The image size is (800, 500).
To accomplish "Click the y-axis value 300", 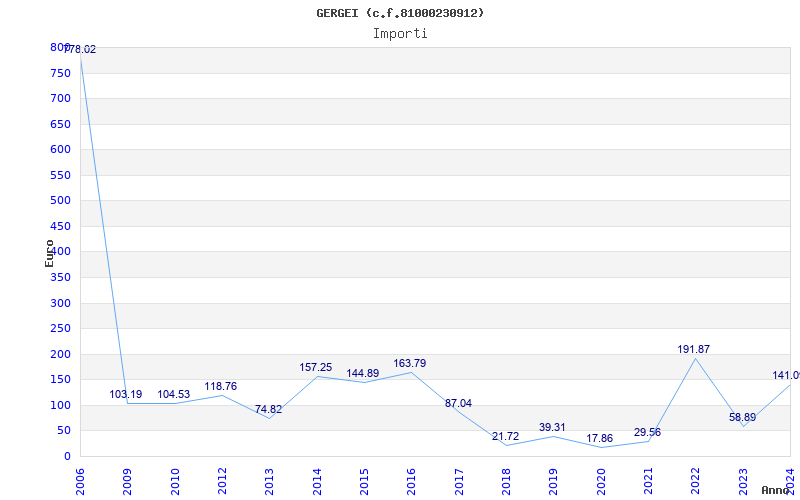I will tap(60, 304).
